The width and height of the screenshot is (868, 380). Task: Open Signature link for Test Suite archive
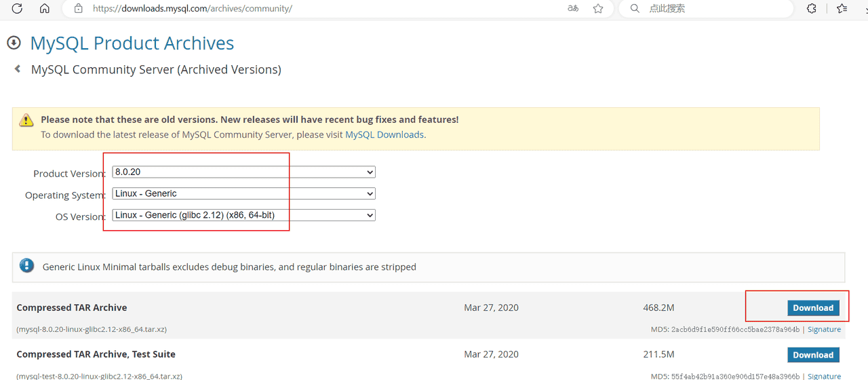click(824, 376)
